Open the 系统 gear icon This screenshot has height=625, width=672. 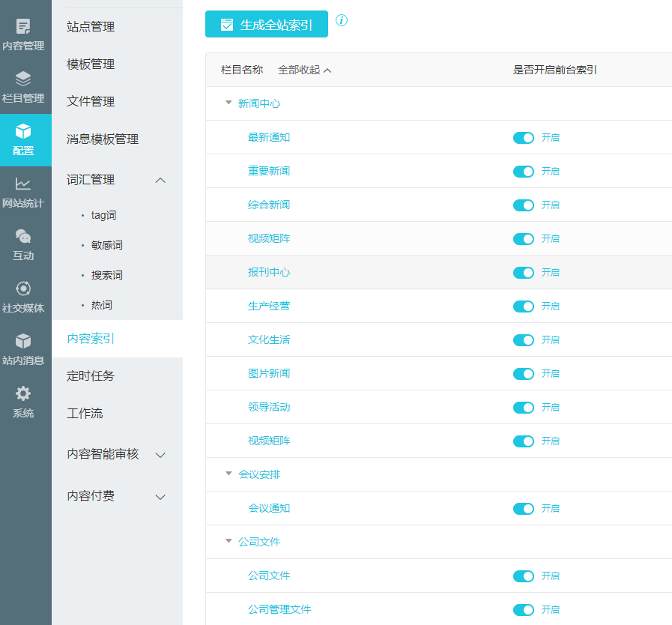[23, 394]
